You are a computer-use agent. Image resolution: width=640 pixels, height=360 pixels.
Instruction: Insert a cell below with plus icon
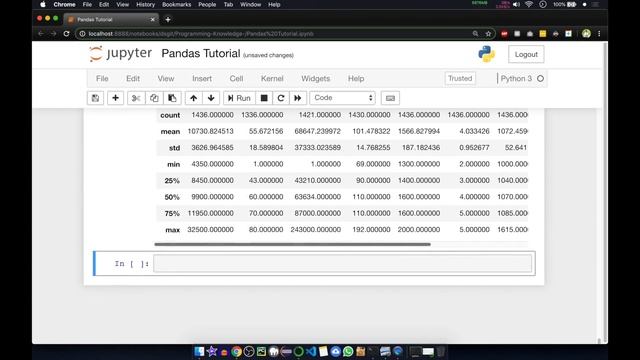click(116, 98)
